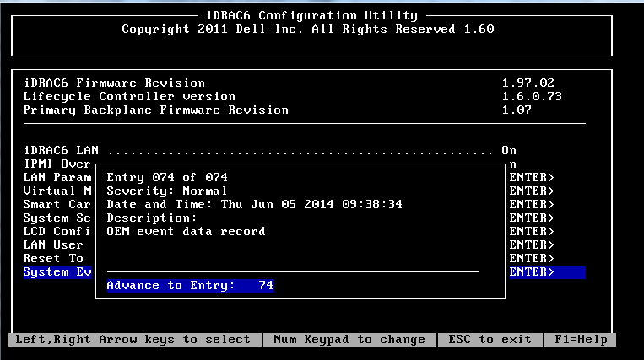This screenshot has height=360, width=644.
Task: Click the iDRAC6 Firmware Revision label
Action: pyautogui.click(x=114, y=83)
